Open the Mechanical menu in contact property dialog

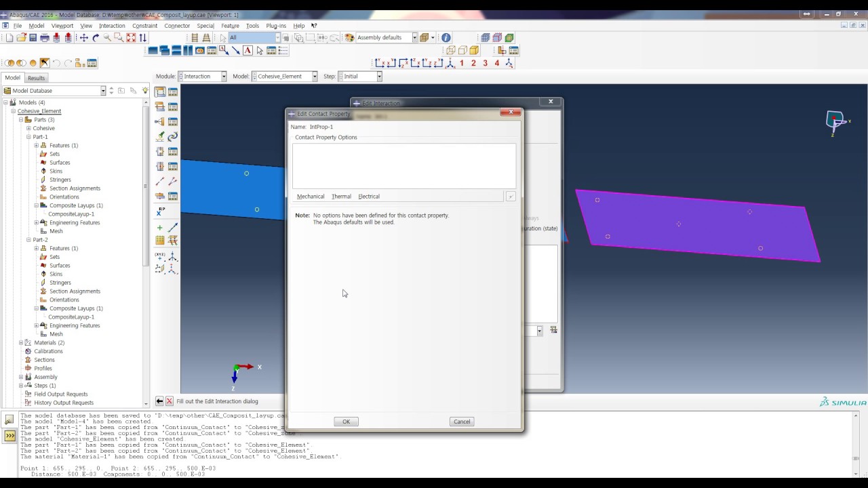click(x=311, y=197)
